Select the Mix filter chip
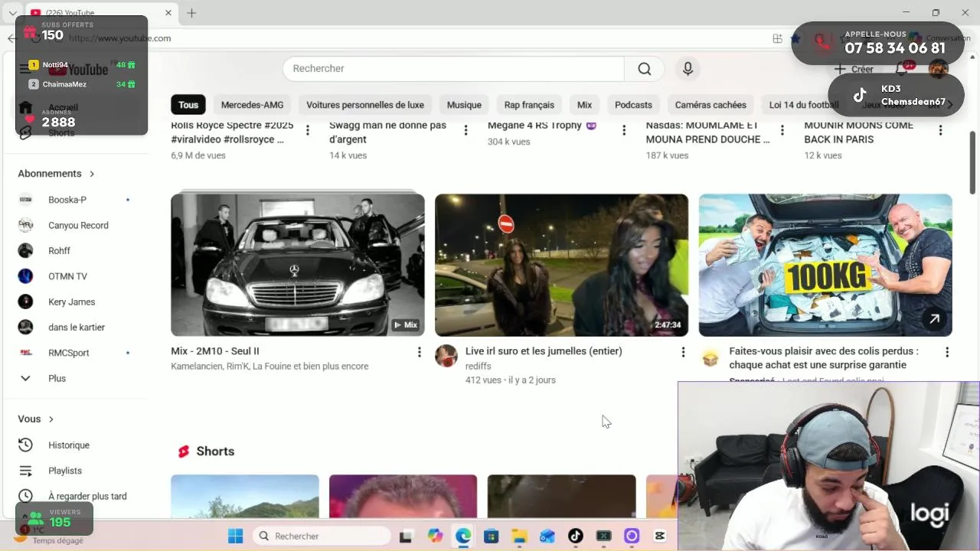This screenshot has width=980, height=551. tap(584, 105)
